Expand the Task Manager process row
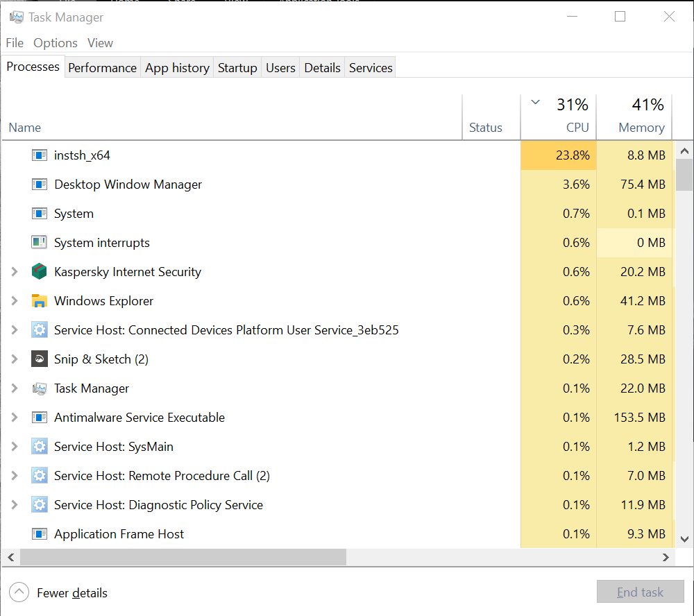Viewport: 694px width, 616px height. coord(15,388)
